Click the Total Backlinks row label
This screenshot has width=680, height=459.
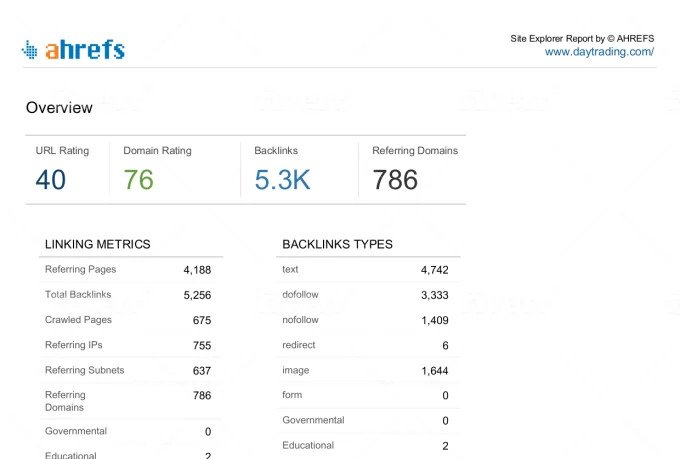(x=78, y=295)
